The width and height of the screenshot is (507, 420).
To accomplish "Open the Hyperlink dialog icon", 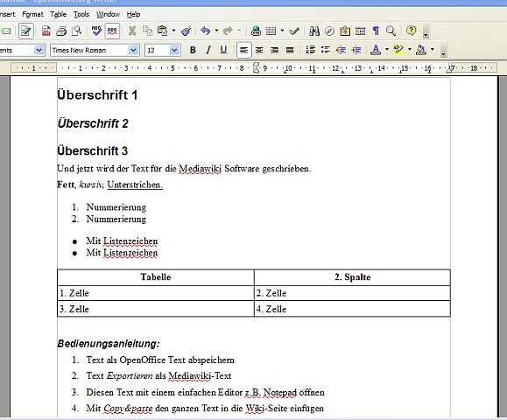I will click(256, 31).
